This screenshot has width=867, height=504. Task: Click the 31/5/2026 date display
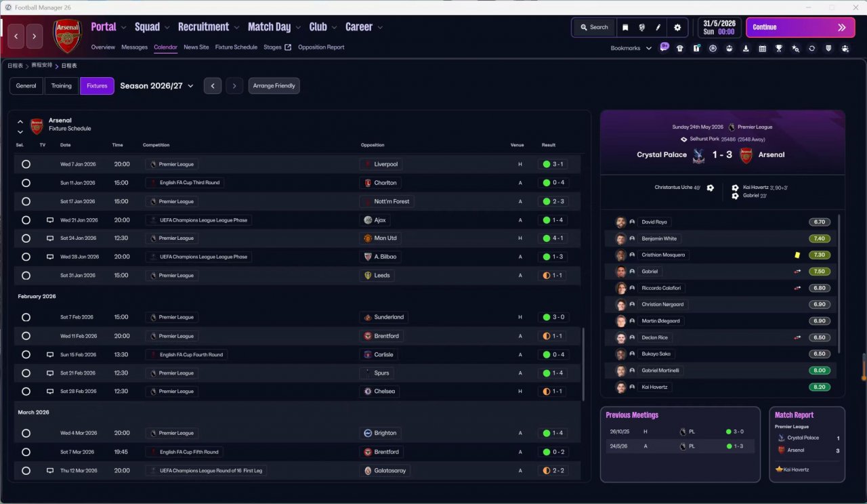[719, 28]
